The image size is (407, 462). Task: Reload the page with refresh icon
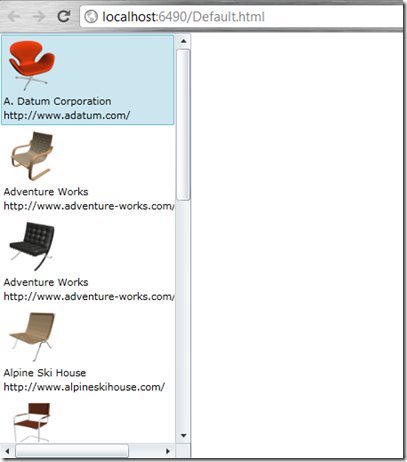(64, 16)
